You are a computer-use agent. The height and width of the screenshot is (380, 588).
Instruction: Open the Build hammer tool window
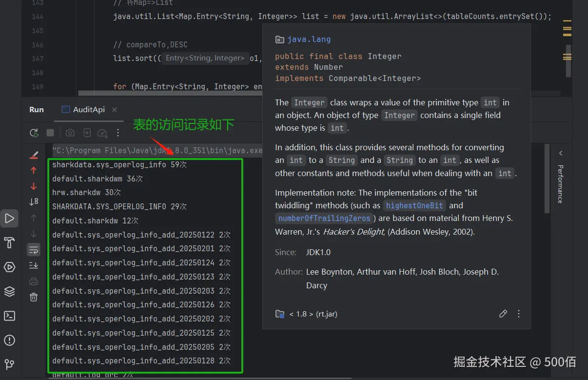tap(9, 242)
